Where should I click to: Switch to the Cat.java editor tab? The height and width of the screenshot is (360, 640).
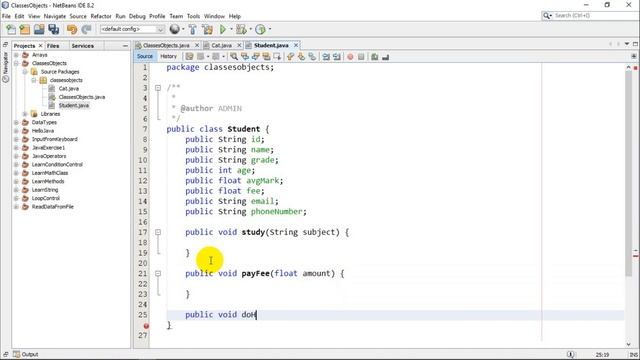[x=221, y=45]
